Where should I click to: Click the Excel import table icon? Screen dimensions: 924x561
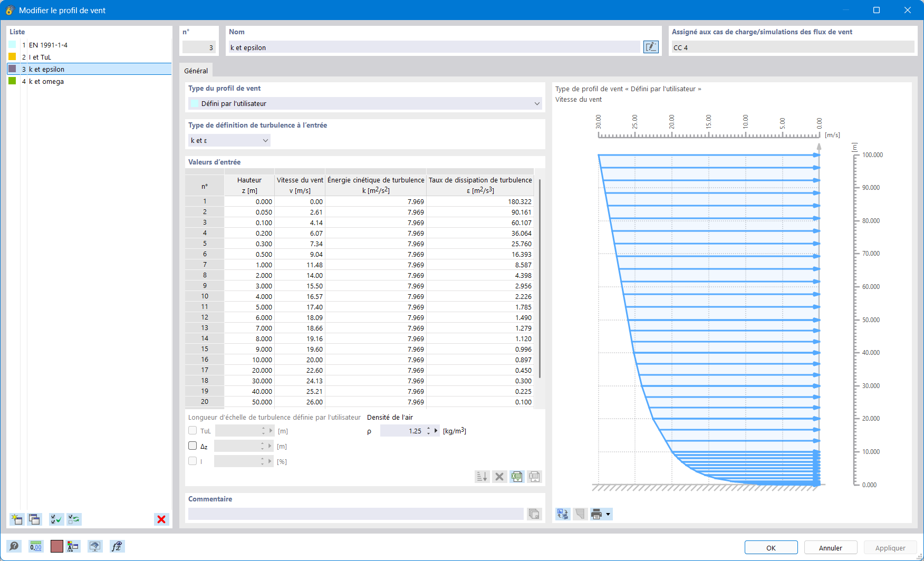517,477
